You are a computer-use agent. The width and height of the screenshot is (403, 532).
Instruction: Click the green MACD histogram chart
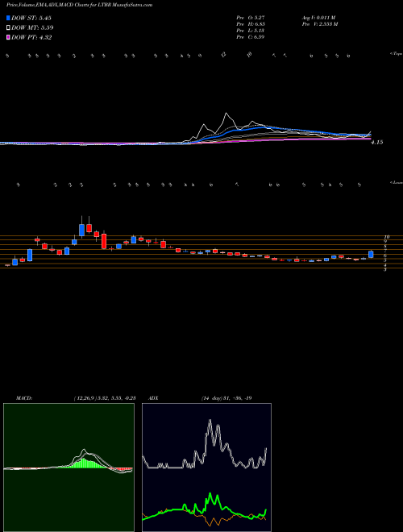coord(69,468)
